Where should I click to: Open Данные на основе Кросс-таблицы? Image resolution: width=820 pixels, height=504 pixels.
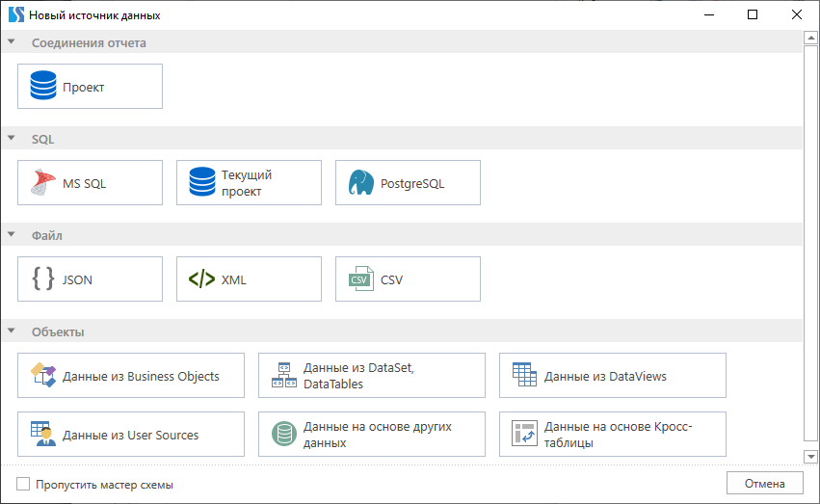[x=613, y=435]
